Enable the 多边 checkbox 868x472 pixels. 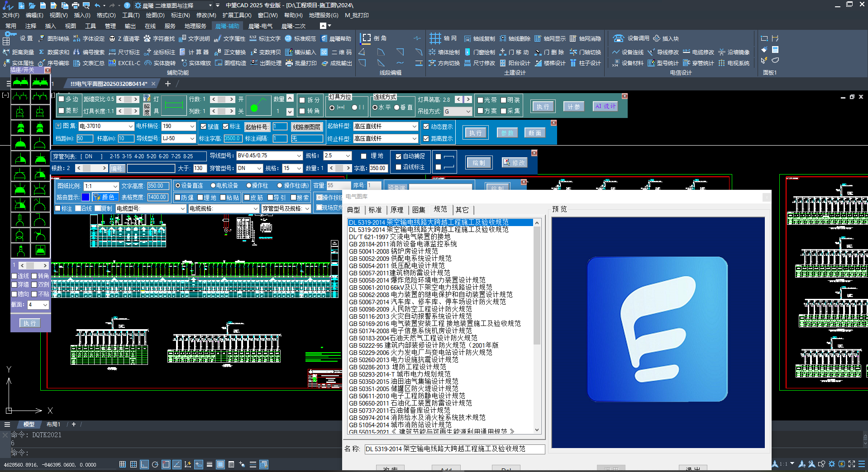pos(62,99)
